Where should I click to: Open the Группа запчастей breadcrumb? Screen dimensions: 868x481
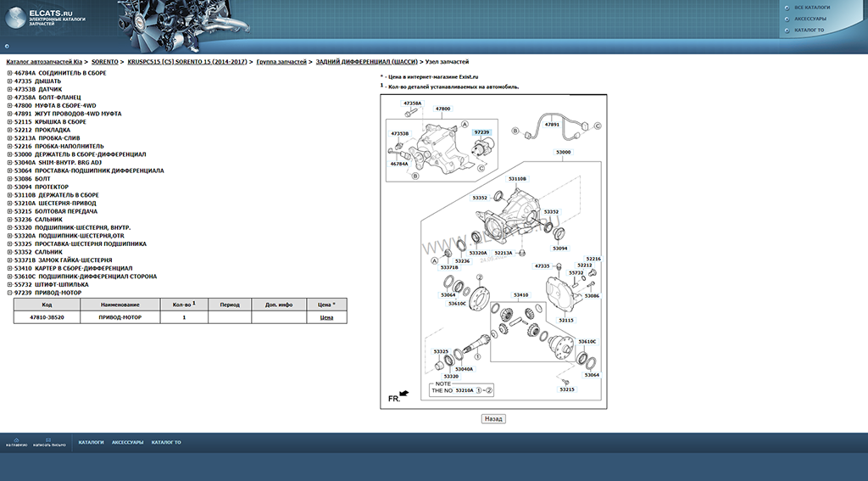(x=281, y=62)
